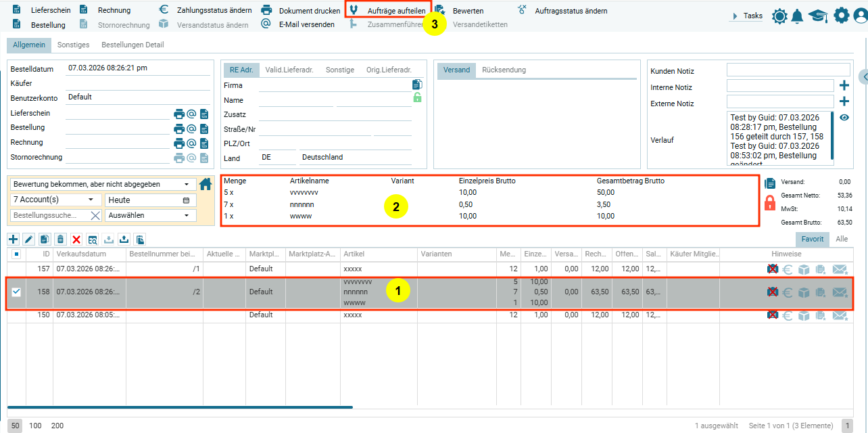Toggle the select-all checkbox in table header
Screen dimensions: 868x433
(17, 254)
